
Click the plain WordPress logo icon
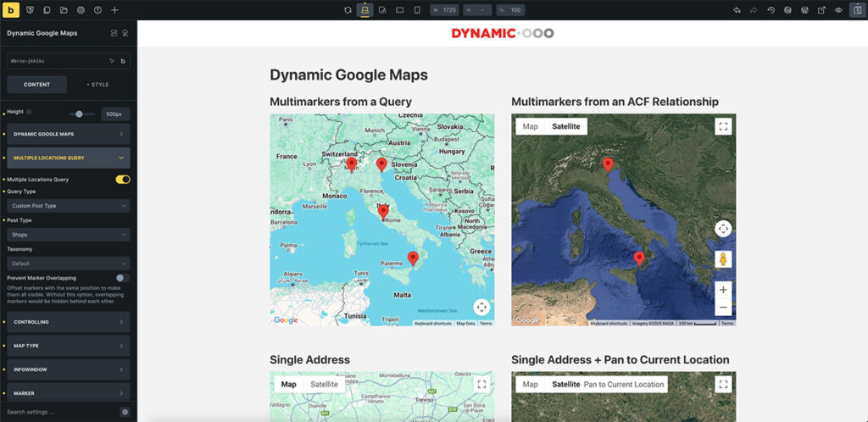805,10
